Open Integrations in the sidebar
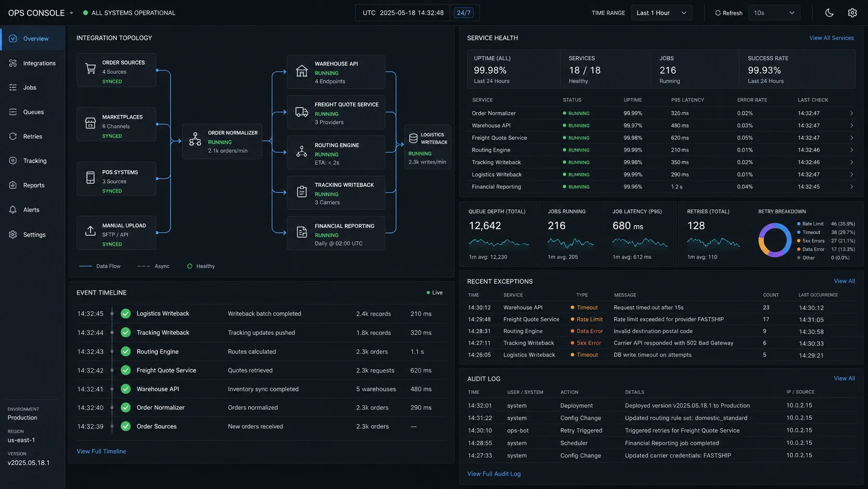The width and height of the screenshot is (868, 489). point(33,63)
